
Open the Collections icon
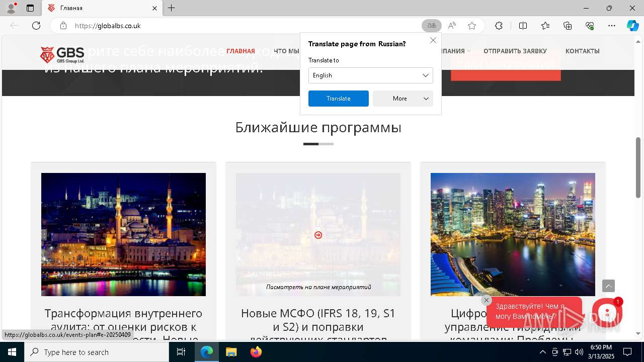[568, 26]
